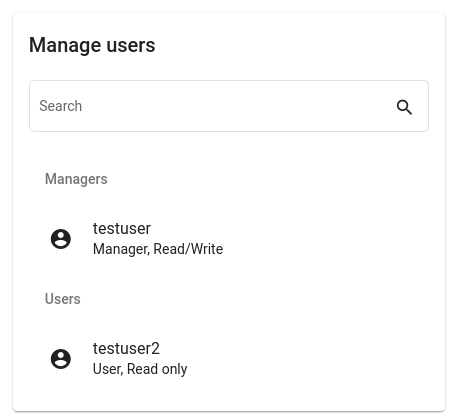Click the Users section header
Image resolution: width=452 pixels, height=417 pixels.
pyautogui.click(x=63, y=299)
